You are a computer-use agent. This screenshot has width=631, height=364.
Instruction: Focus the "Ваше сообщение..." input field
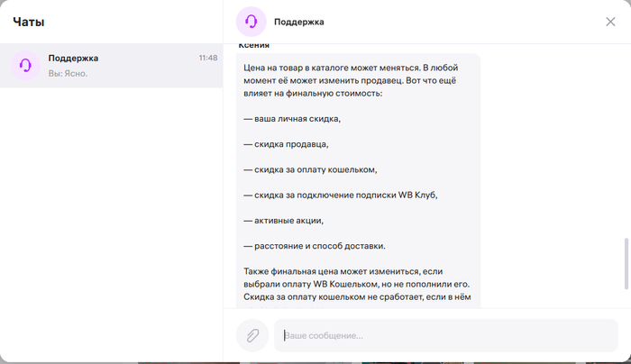(x=445, y=335)
